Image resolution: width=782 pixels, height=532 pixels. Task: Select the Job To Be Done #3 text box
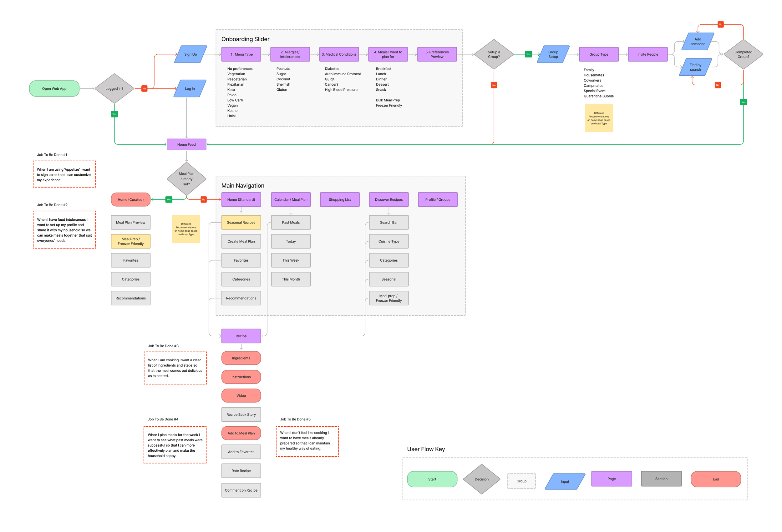click(175, 368)
